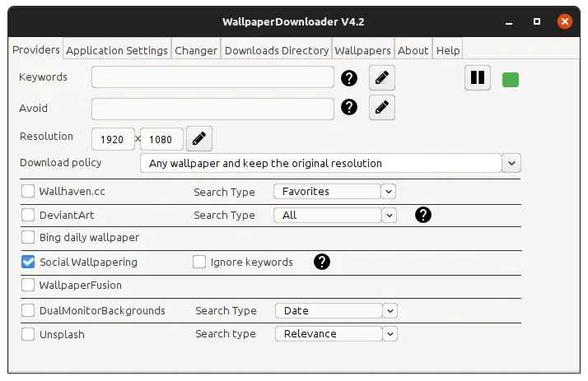Click the pencil edit button for Resolution
Image resolution: width=588 pixels, height=381 pixels.
pos(199,138)
